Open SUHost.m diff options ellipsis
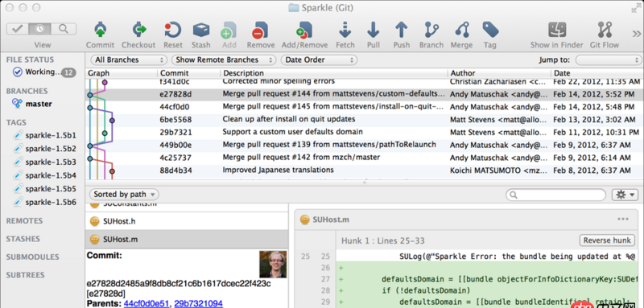 tap(623, 220)
